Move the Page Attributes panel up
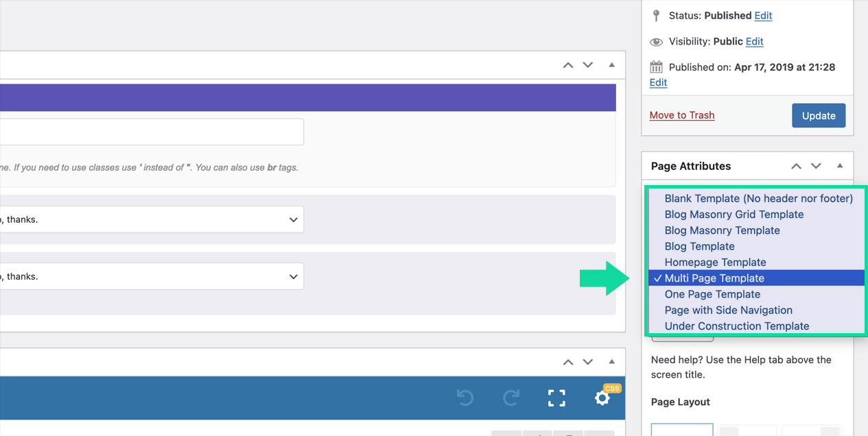This screenshot has width=868, height=436. pos(796,166)
